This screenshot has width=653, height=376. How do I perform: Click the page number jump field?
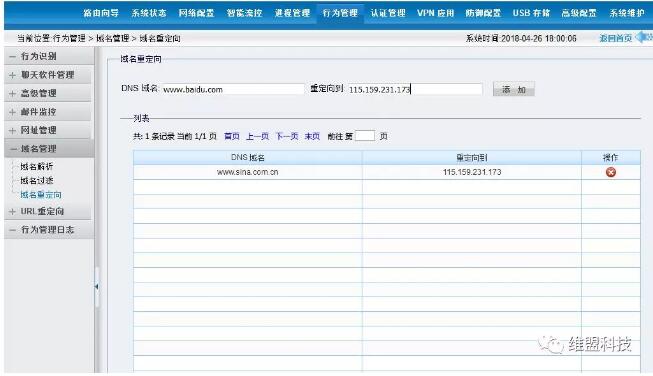tap(365, 136)
